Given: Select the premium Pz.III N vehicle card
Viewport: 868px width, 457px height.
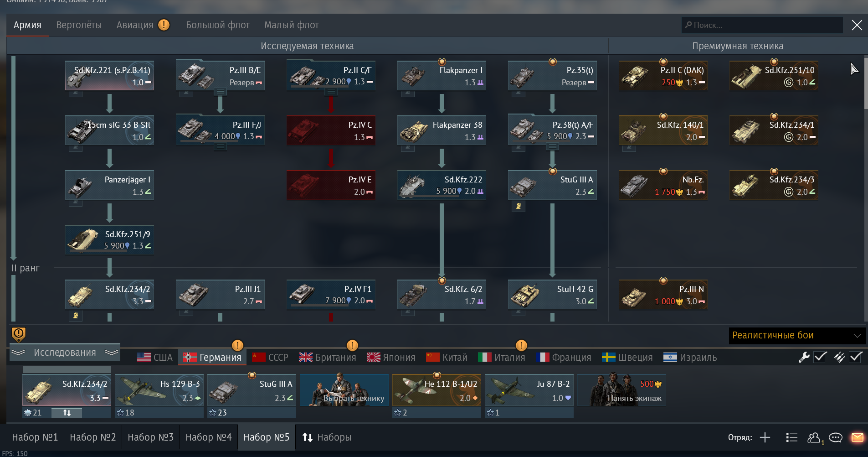Looking at the screenshot, I should point(663,295).
